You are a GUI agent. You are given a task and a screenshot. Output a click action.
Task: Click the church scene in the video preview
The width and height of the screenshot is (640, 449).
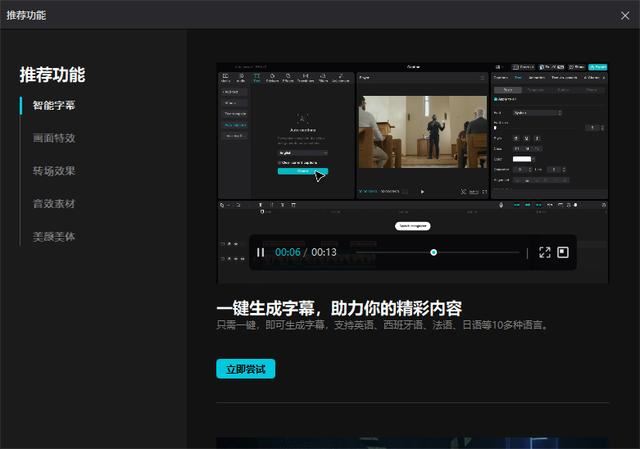pyautogui.click(x=421, y=132)
